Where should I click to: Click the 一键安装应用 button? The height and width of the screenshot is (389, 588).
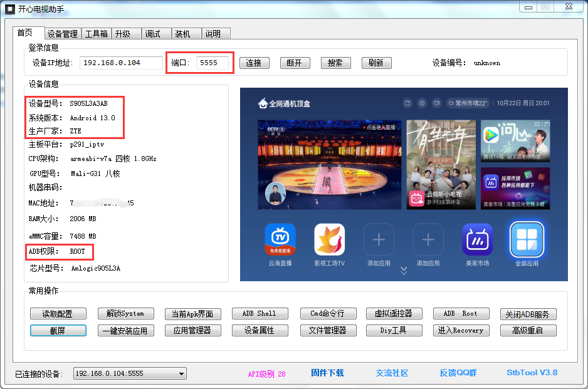click(125, 331)
